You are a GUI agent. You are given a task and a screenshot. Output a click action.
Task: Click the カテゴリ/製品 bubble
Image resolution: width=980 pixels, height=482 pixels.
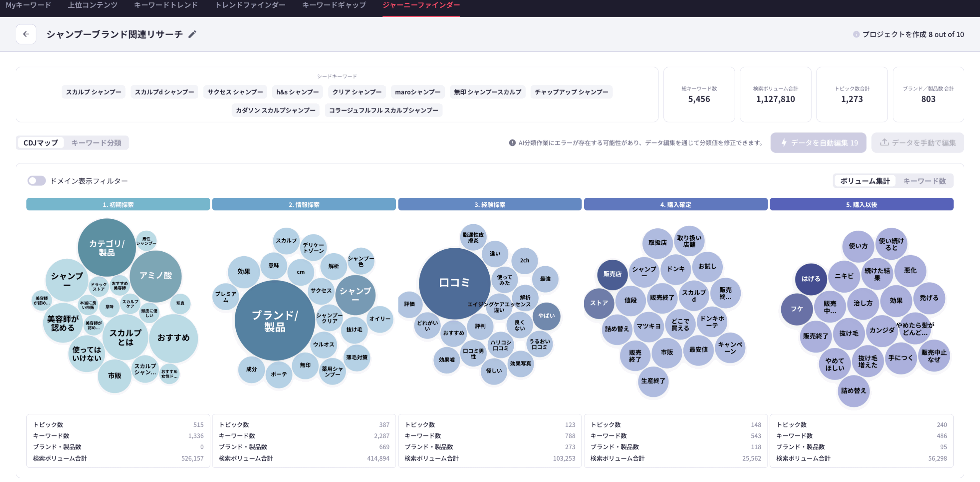coord(107,248)
